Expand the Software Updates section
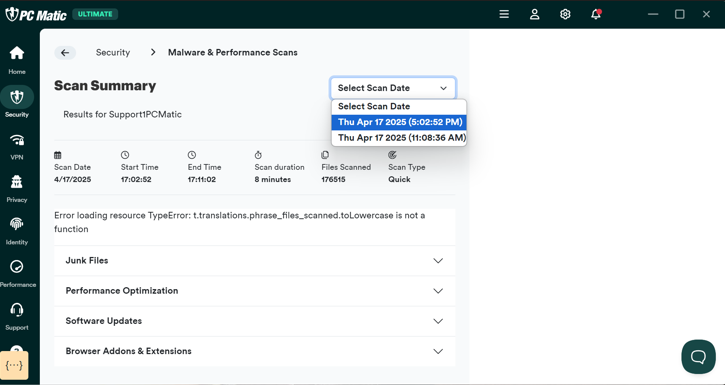 [254, 321]
